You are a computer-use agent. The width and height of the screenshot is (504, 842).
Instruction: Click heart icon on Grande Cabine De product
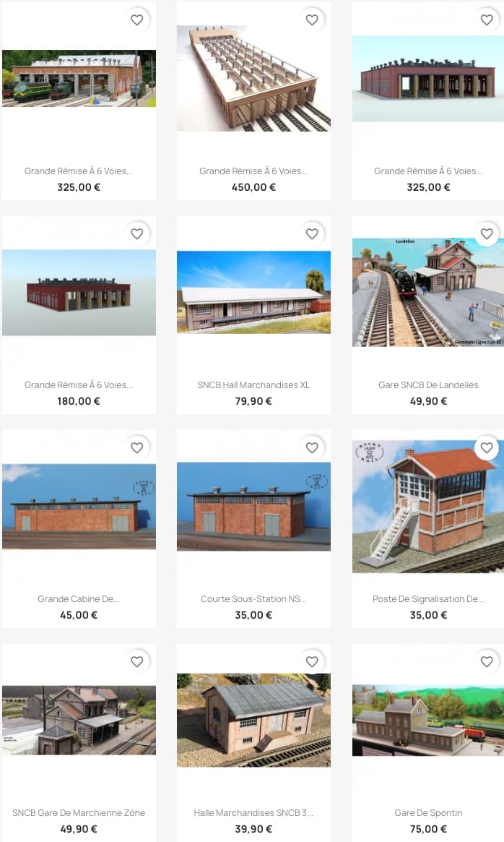(137, 448)
